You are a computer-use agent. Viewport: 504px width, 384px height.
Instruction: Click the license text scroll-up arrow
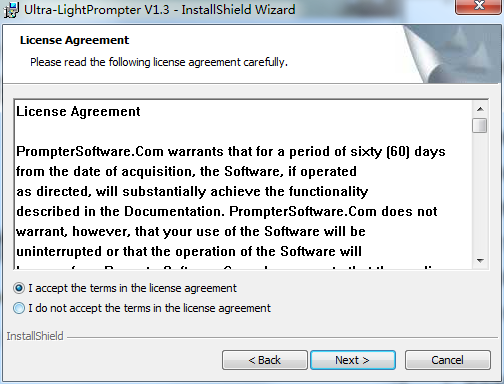point(480,109)
